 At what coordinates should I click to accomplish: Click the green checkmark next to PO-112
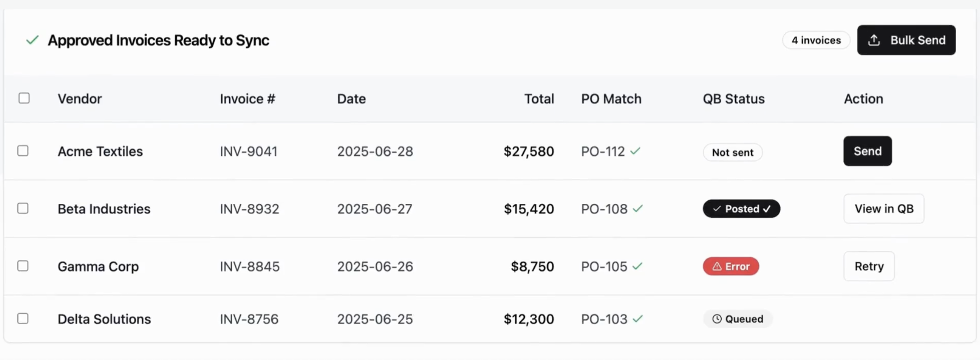click(x=635, y=151)
